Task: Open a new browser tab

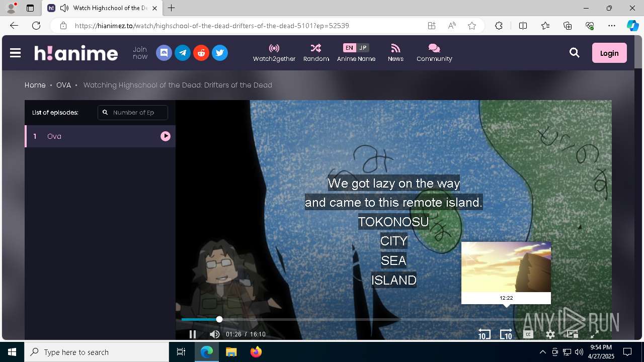Action: pyautogui.click(x=172, y=8)
